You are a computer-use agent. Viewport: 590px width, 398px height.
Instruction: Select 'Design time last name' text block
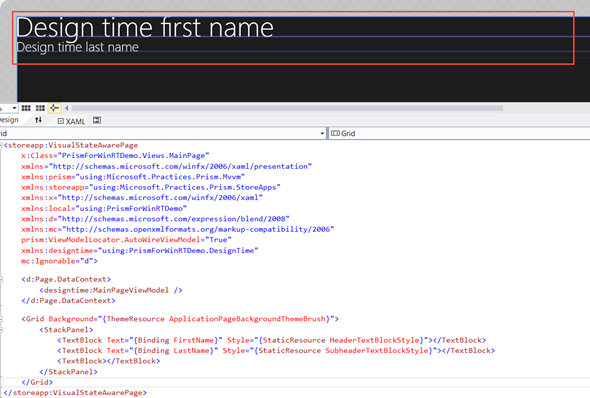tap(78, 47)
